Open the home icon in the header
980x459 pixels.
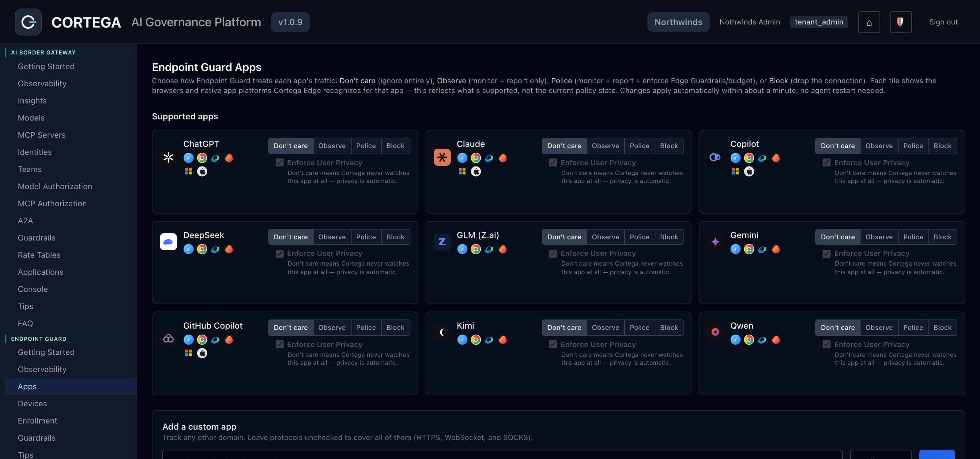click(x=869, y=22)
